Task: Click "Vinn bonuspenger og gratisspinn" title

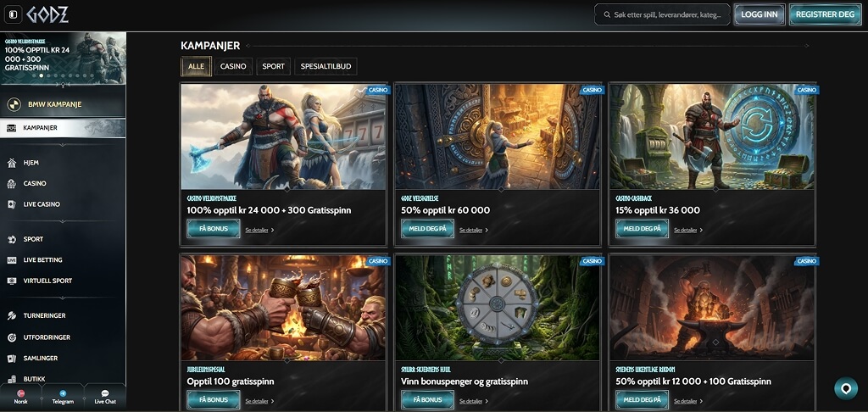Action: click(x=465, y=381)
